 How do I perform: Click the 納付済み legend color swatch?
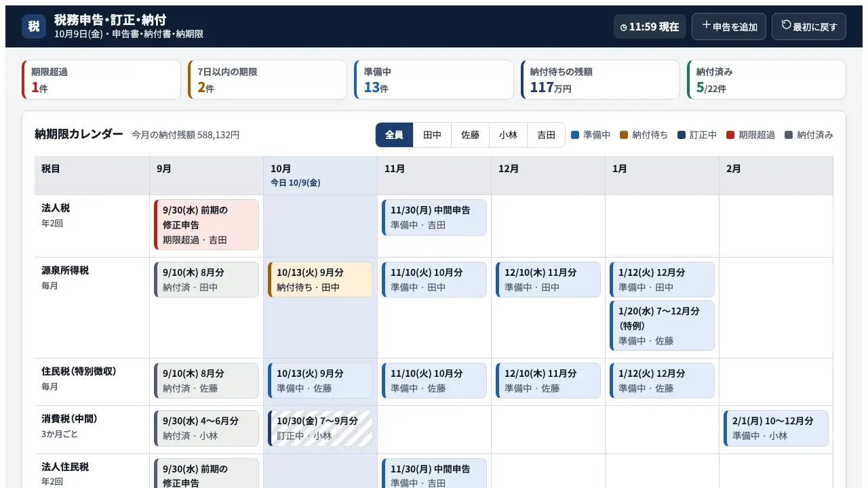point(789,135)
